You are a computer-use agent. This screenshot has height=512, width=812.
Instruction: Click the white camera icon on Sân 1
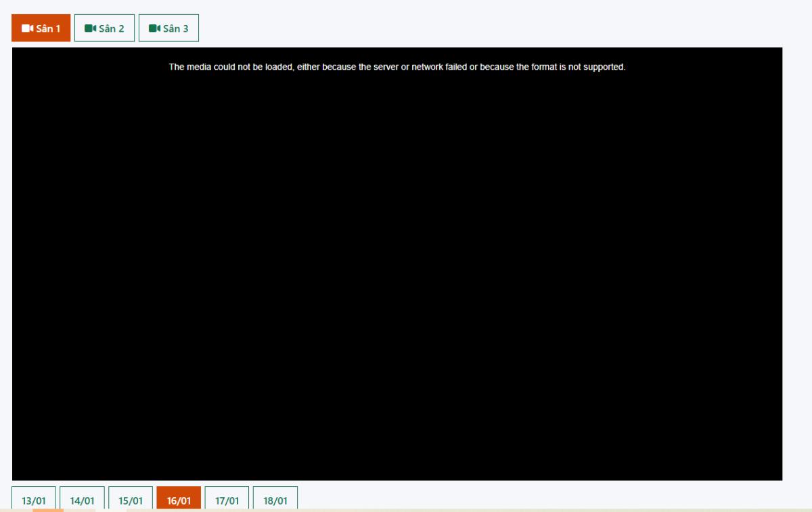27,28
